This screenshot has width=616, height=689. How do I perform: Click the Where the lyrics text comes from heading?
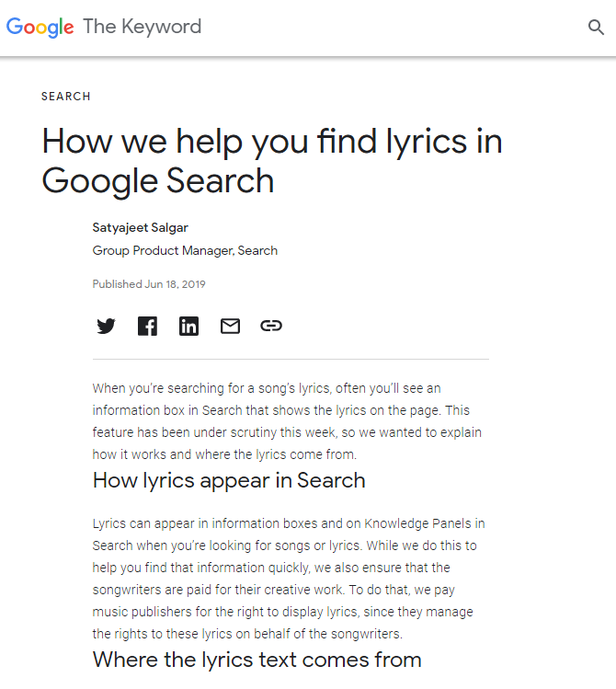(x=257, y=660)
